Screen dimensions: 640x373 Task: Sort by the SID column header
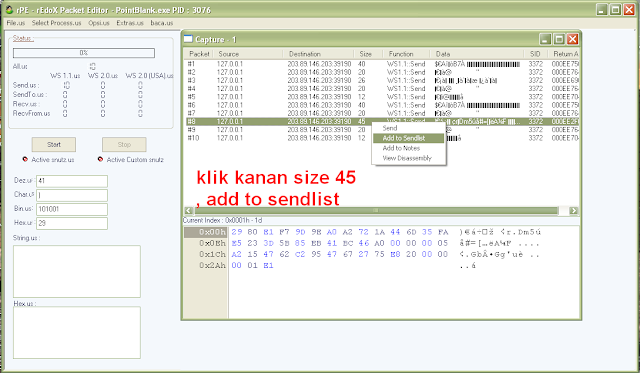[x=535, y=54]
